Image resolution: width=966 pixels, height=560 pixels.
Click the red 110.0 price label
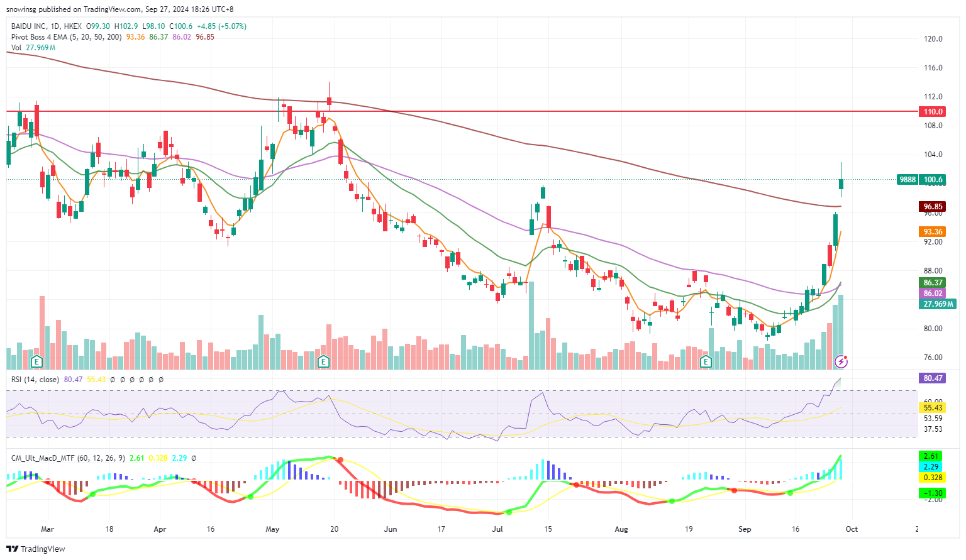(x=933, y=111)
